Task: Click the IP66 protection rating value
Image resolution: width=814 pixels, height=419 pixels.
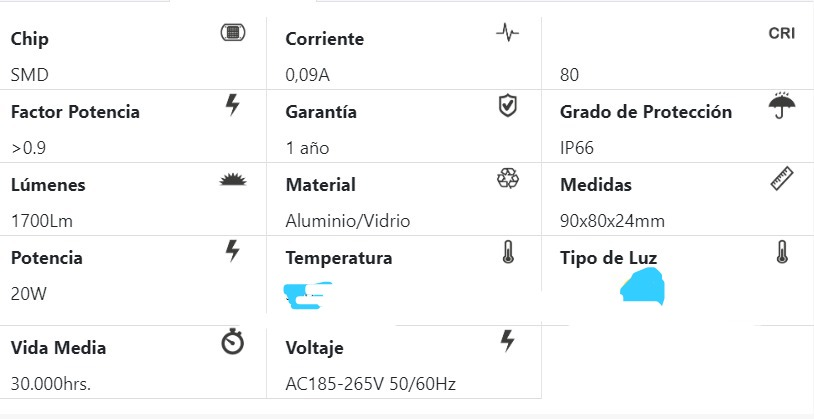Action: coord(577,148)
